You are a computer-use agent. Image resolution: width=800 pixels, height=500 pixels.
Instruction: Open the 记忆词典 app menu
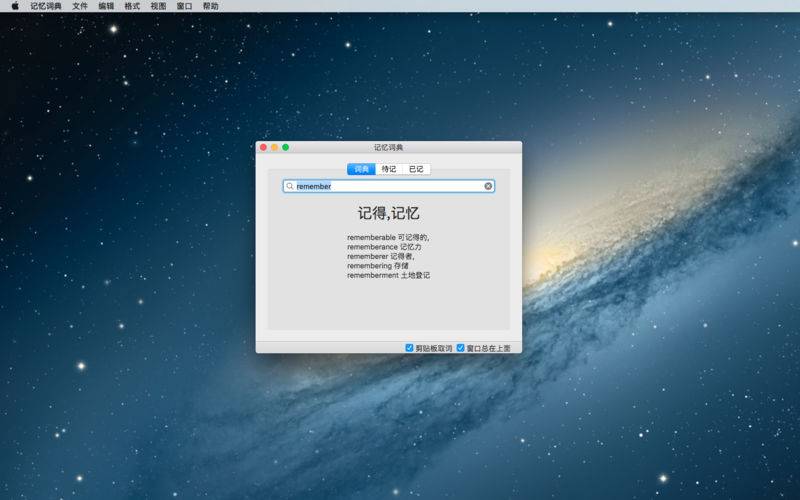[46, 6]
